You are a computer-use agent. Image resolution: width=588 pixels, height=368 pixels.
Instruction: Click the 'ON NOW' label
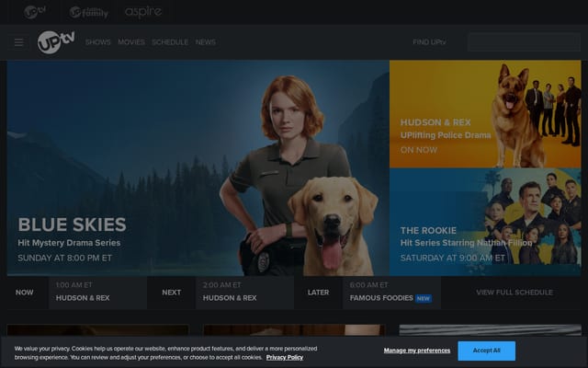click(419, 150)
